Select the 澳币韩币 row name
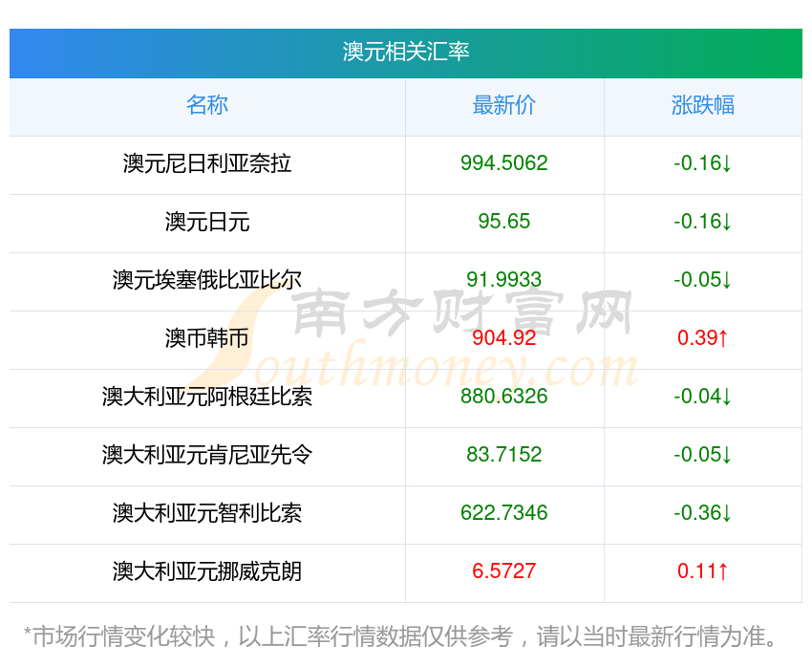 [x=207, y=338]
